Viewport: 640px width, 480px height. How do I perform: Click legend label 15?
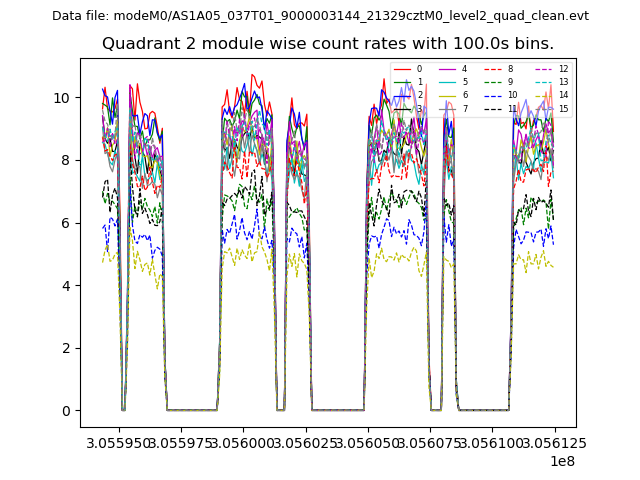[563, 108]
